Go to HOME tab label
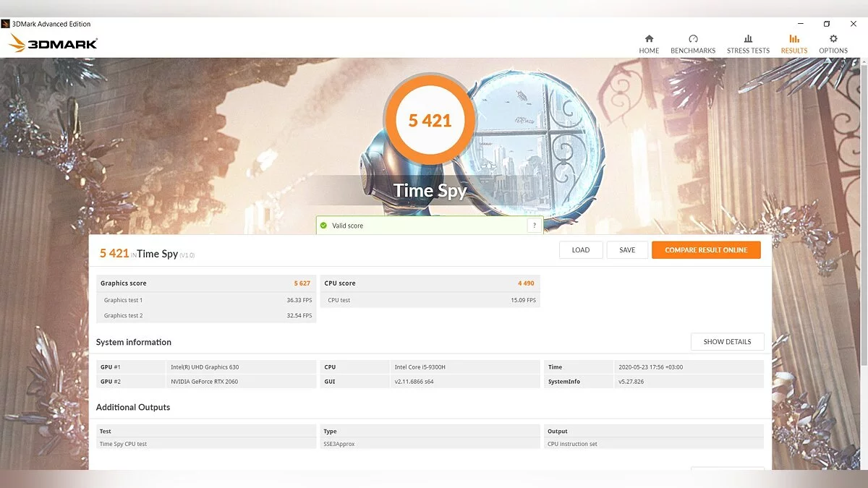The height and width of the screenshot is (488, 868). 649,51
